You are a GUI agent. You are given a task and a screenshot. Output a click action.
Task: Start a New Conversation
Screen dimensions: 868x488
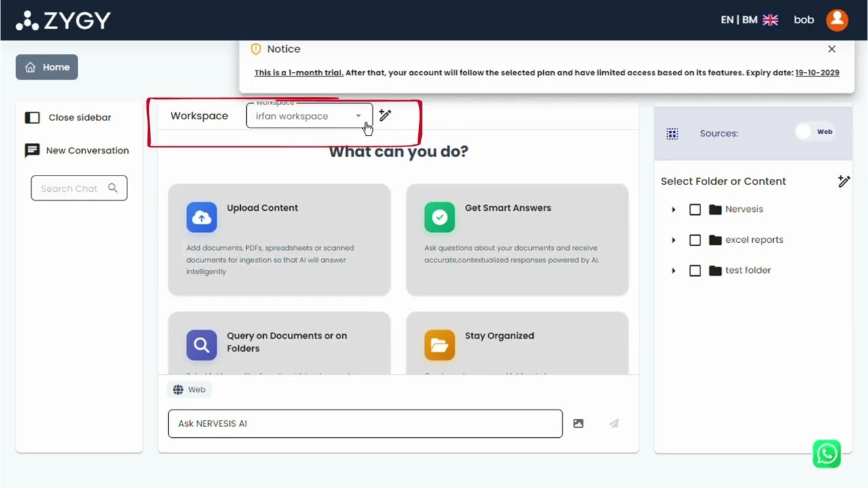(x=77, y=150)
